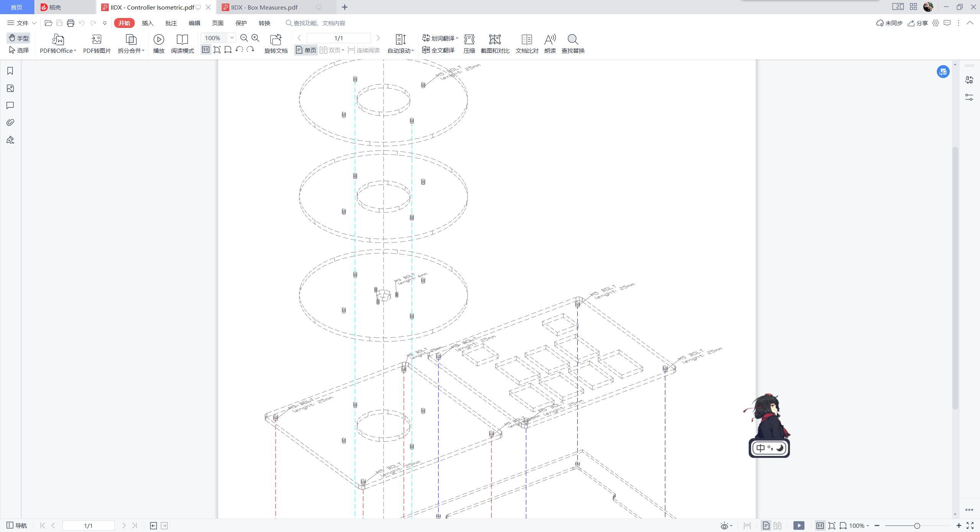This screenshot has width=980, height=532.
Task: Jump to last page in status bar
Action: click(135, 525)
